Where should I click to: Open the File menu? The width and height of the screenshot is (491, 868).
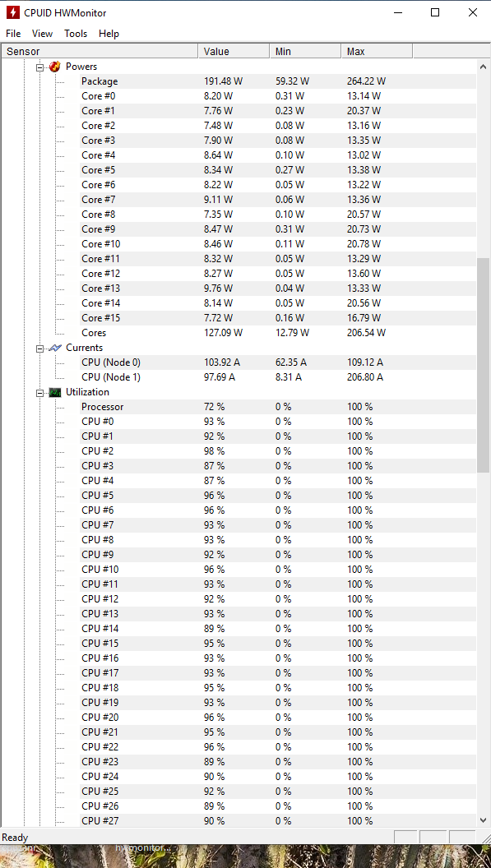pos(13,34)
